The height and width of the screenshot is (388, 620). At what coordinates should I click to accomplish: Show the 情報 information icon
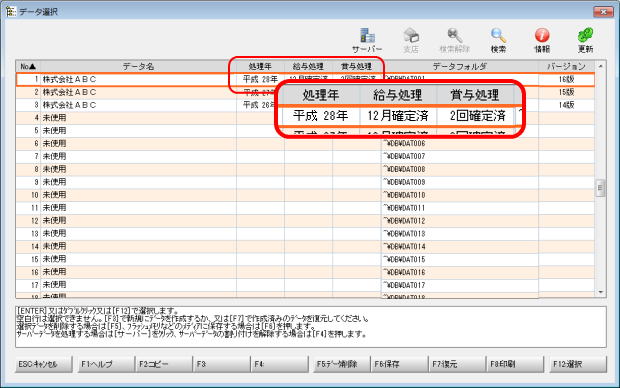(542, 40)
